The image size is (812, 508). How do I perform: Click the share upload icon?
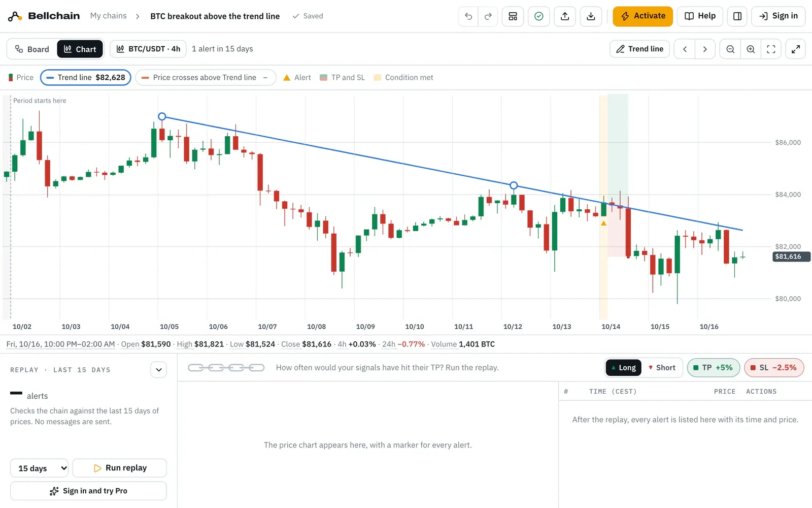click(565, 16)
